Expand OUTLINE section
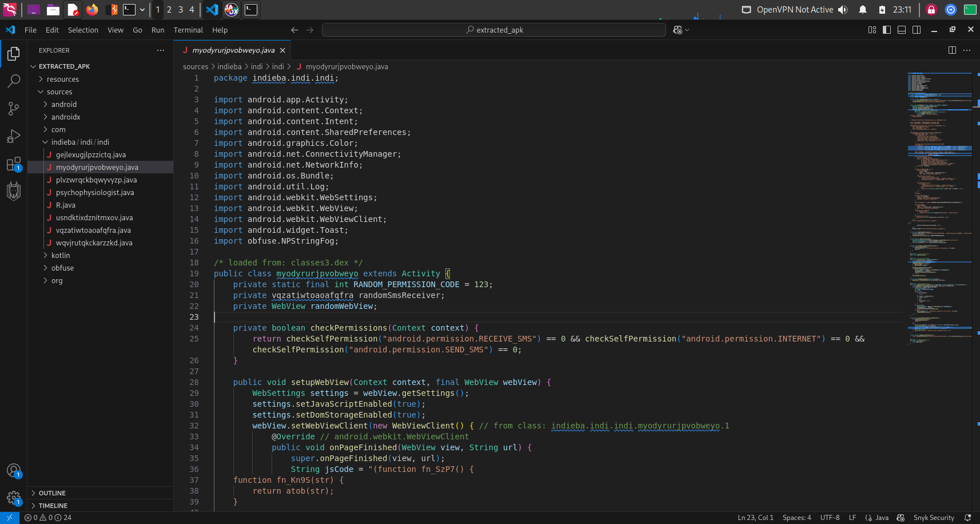The width and height of the screenshot is (980, 524). coord(100,493)
